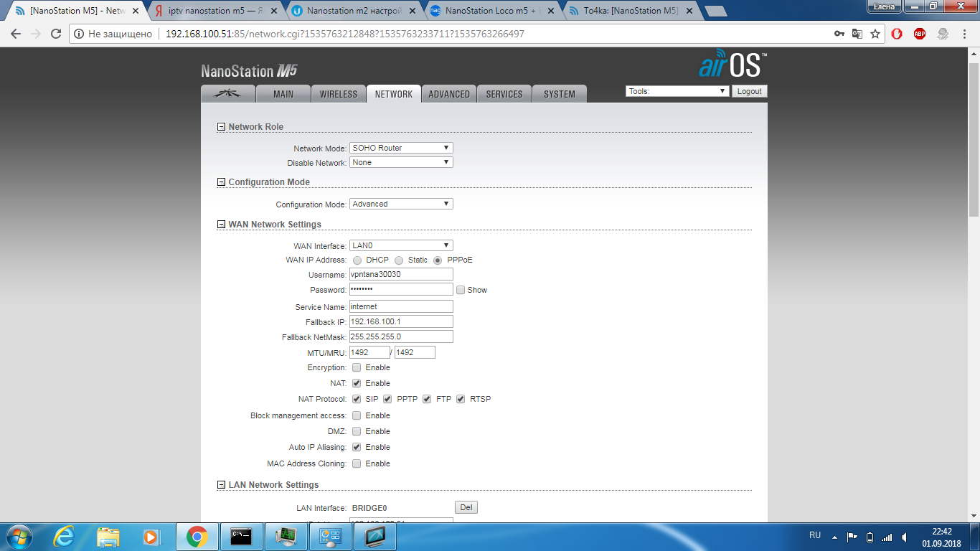Select PPPoE for WAN IP Address
This screenshot has height=551, width=980.
438,260
